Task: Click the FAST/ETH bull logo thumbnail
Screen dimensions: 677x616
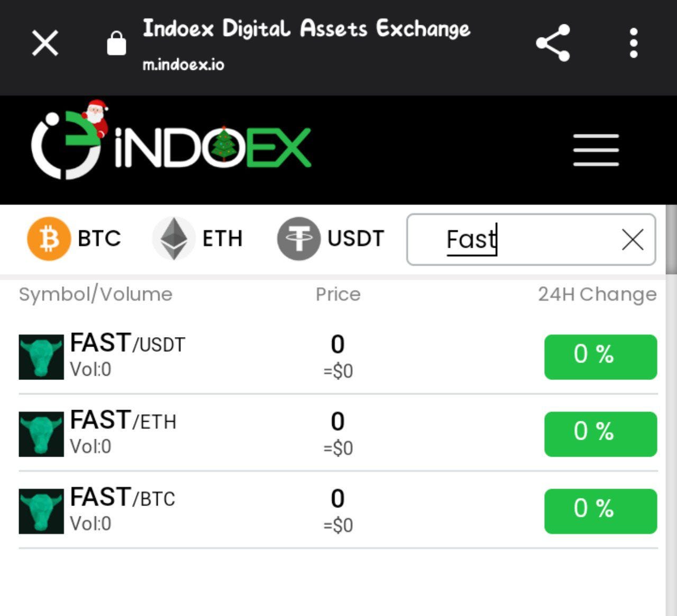Action: tap(41, 434)
